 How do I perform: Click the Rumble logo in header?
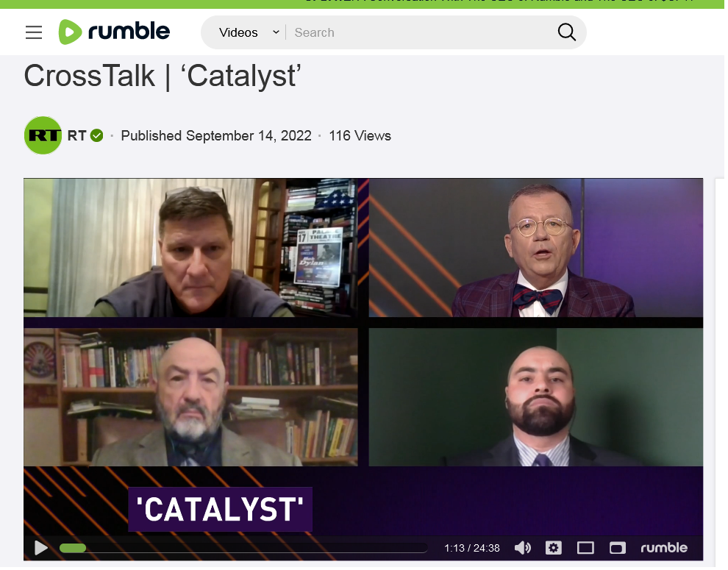[114, 32]
